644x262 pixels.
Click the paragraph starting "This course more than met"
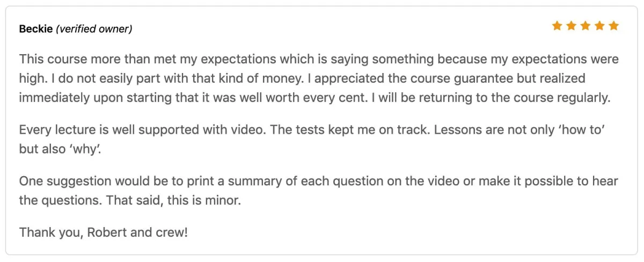(319, 78)
